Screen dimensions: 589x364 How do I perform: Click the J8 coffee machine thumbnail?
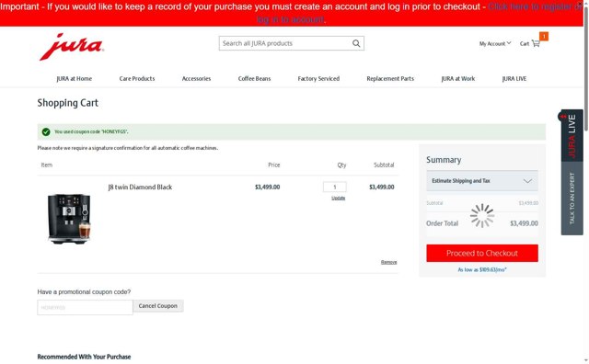[69, 219]
